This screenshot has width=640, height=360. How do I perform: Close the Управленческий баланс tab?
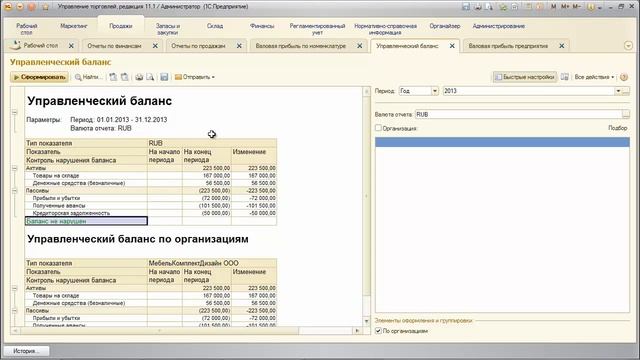[452, 46]
